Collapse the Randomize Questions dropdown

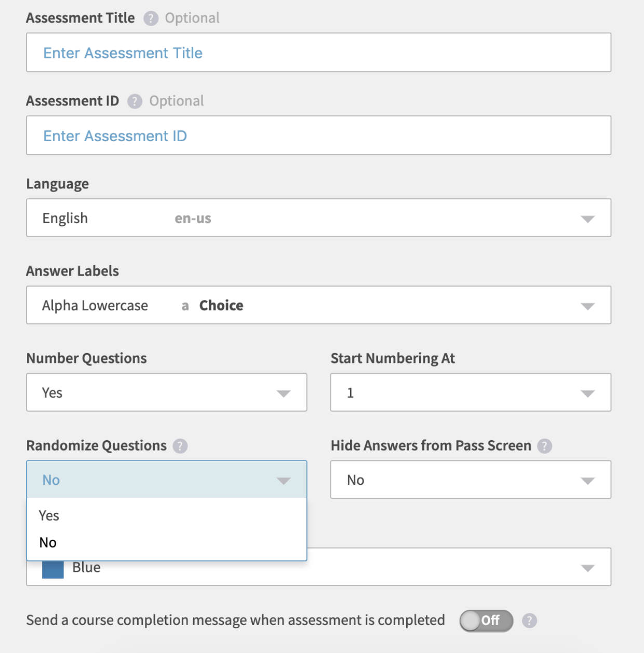(x=167, y=480)
